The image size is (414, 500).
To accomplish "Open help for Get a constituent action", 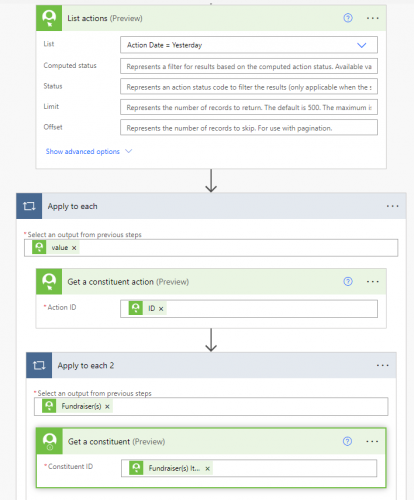I will pyautogui.click(x=348, y=281).
